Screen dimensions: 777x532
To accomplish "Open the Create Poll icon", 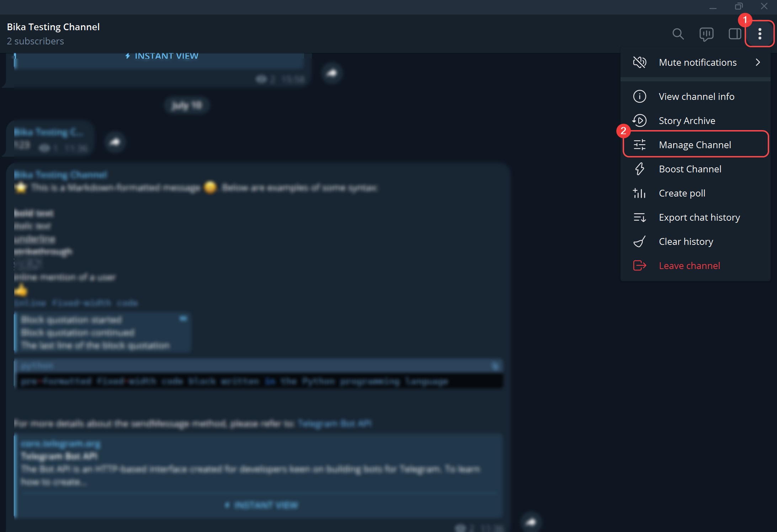I will click(640, 193).
